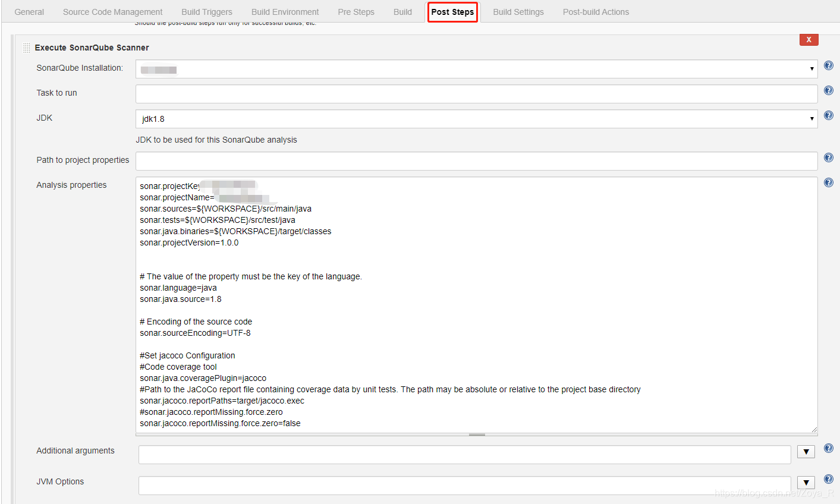This screenshot has width=840, height=504.
Task: Switch to Build Environment tab
Action: [x=285, y=12]
